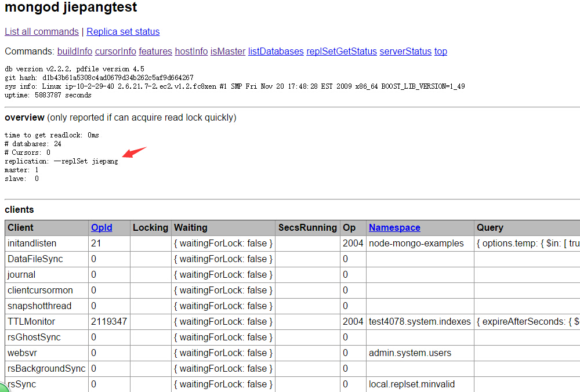Click the slave: 0 line
Screen dimensions: 580x392
[21, 179]
